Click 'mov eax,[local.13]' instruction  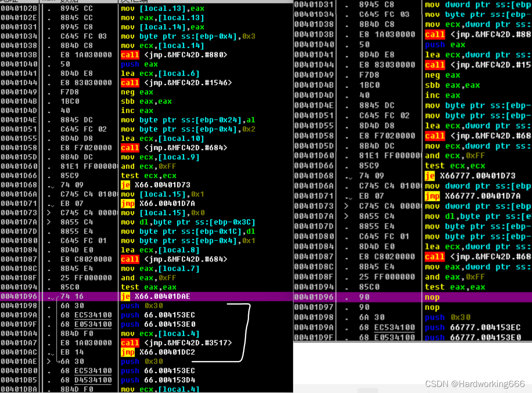point(163,18)
